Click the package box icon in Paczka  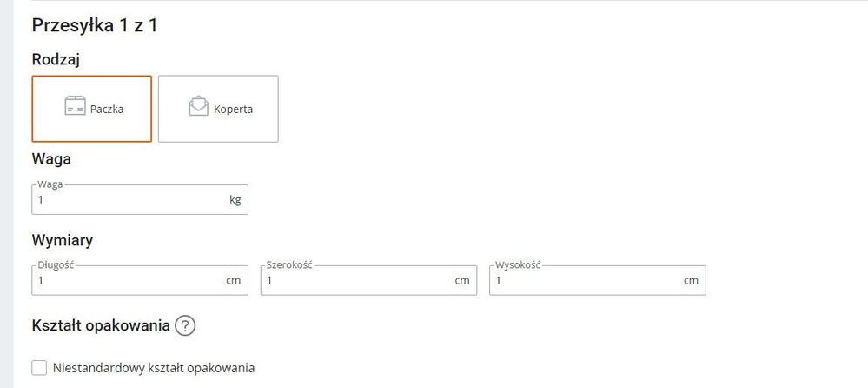pos(75,106)
